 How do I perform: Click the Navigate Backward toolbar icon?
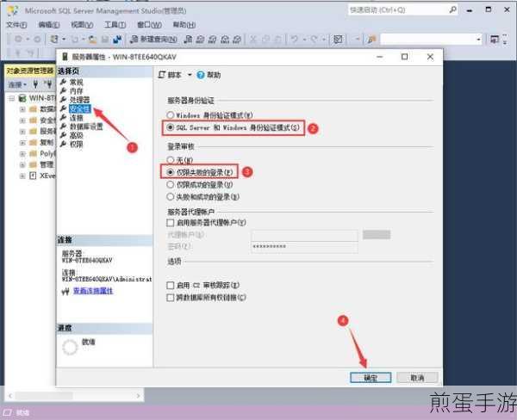[x=18, y=40]
